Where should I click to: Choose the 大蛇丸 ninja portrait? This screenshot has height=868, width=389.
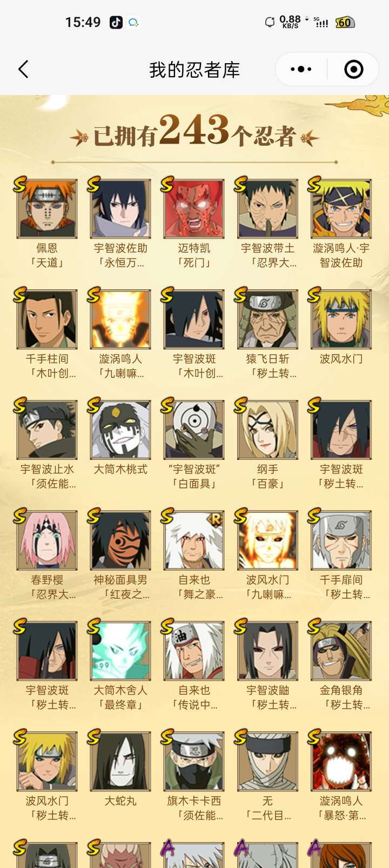(x=120, y=762)
